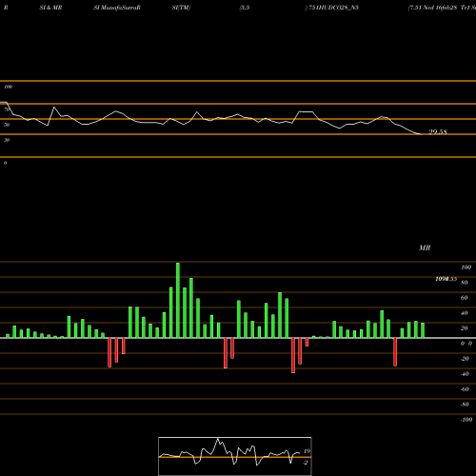Click the 1098.35 value label

446,279
